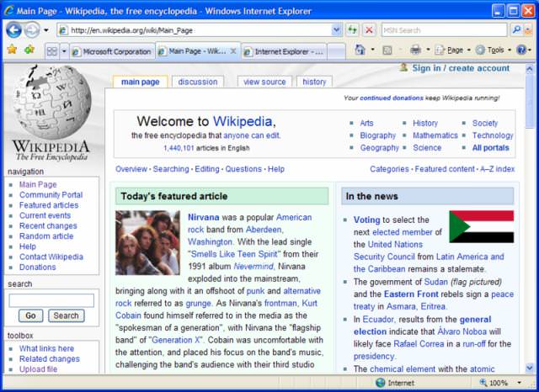Expand the Print button dropdown arrow

(x=429, y=50)
